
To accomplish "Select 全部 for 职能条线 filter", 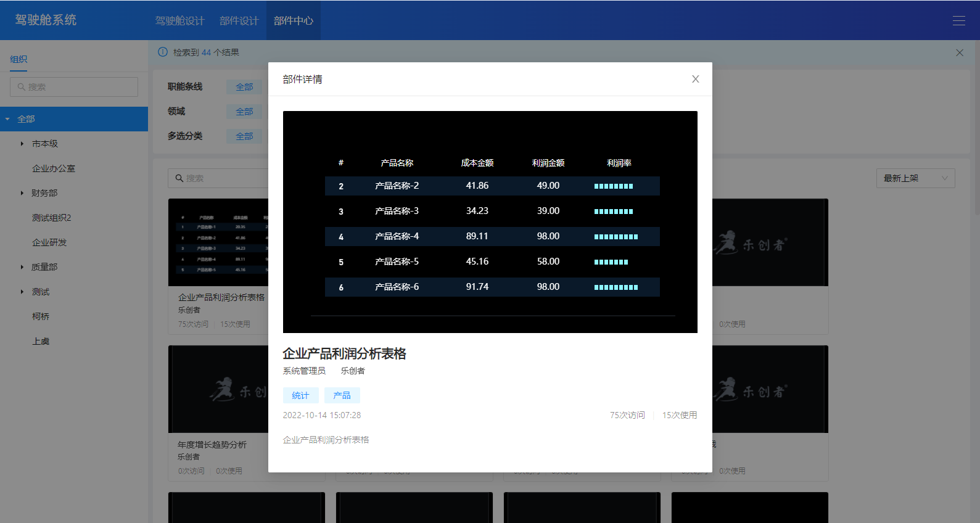I will click(x=244, y=87).
